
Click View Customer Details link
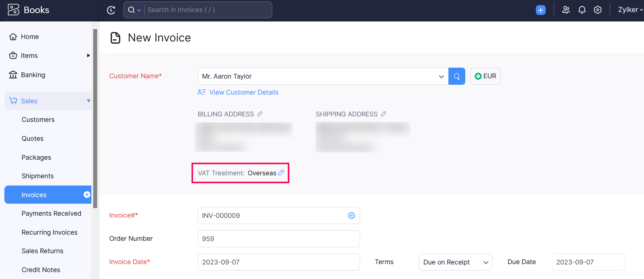[244, 92]
